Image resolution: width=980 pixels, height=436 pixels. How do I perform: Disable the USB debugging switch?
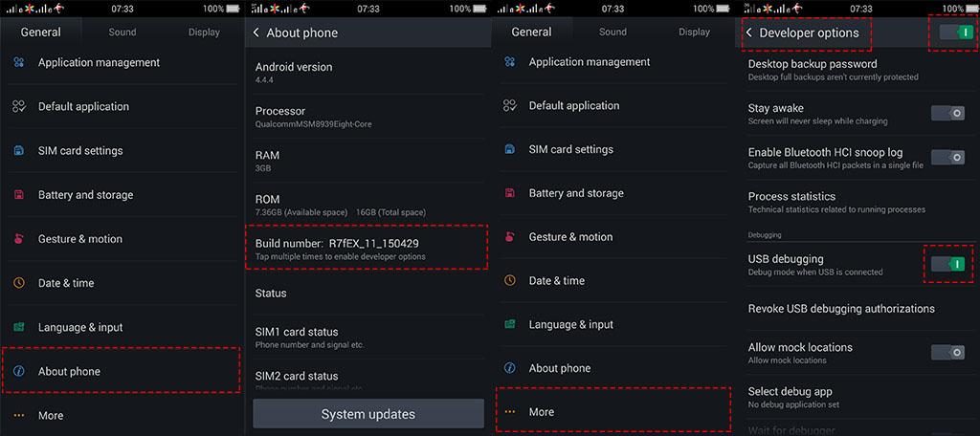[947, 264]
